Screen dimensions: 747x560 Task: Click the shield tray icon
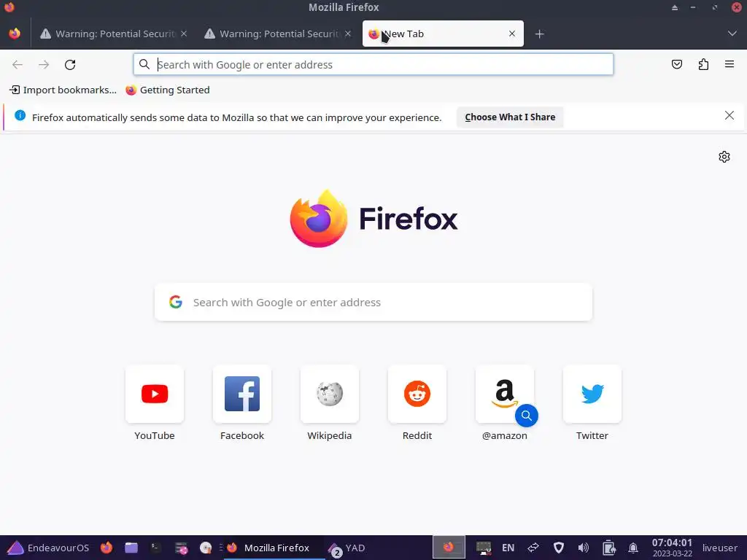pyautogui.click(x=558, y=548)
